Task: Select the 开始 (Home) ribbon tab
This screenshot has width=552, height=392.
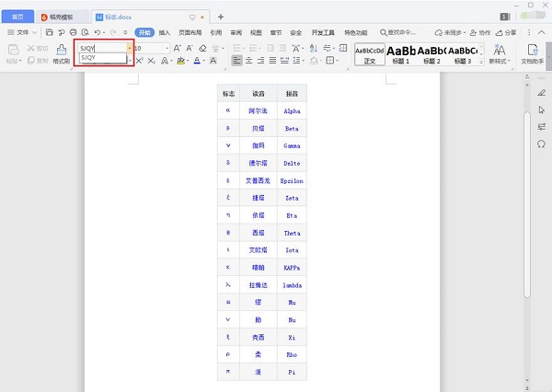Action: 144,33
